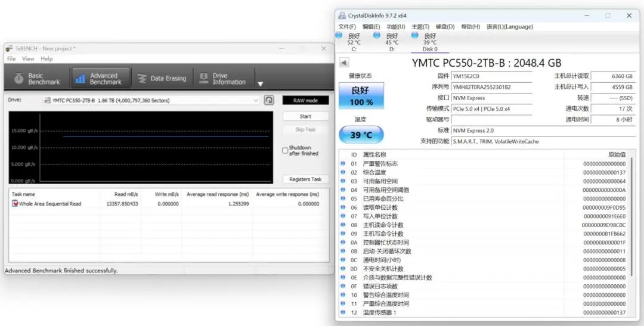Enable Shutdown after finished checkbox
644x326 pixels.
pos(285,151)
